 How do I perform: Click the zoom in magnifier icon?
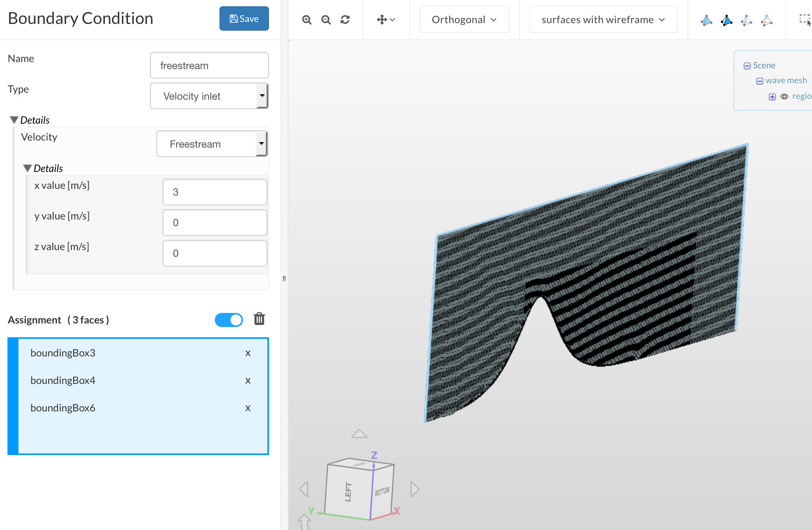pos(307,20)
